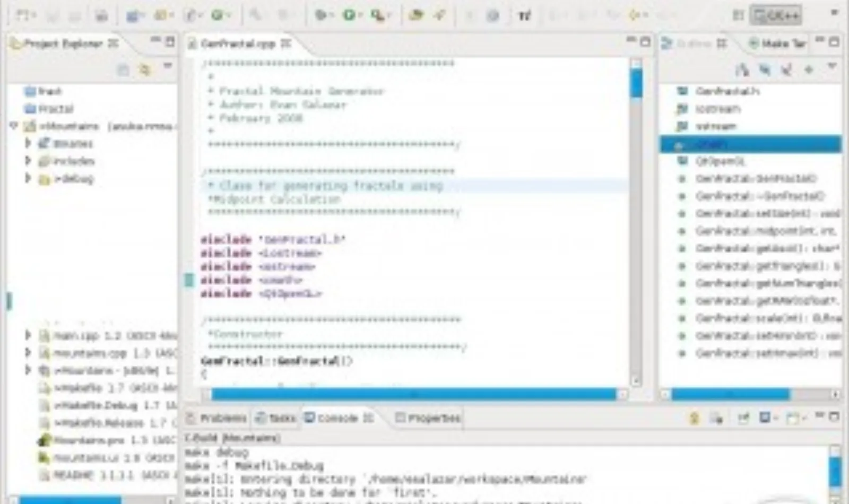Click the GenFractal::GenFractal() constructor line
Screen dimensions: 849x504
[x=276, y=361]
